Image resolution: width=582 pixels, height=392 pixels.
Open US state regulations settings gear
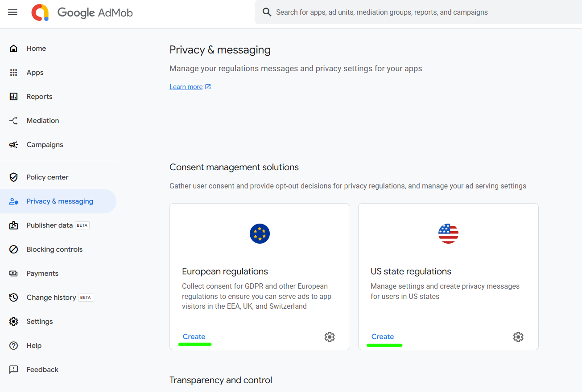(x=518, y=337)
